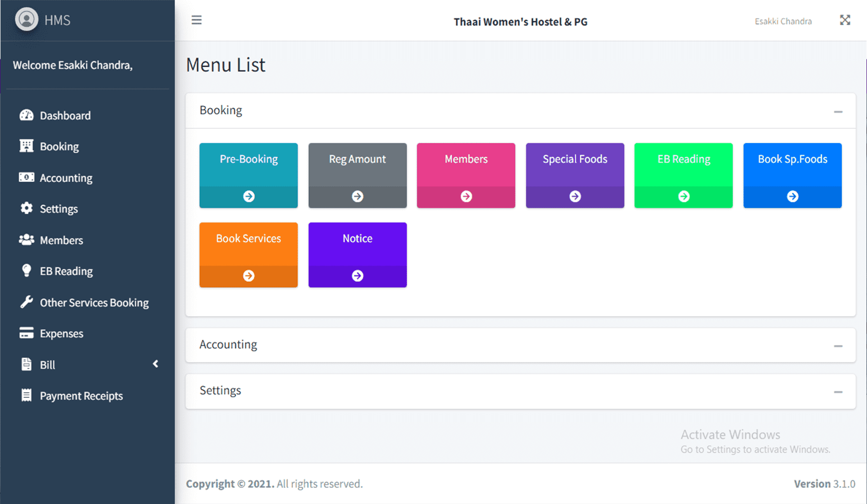
Task: Open the Reg Amount card title
Action: click(358, 159)
